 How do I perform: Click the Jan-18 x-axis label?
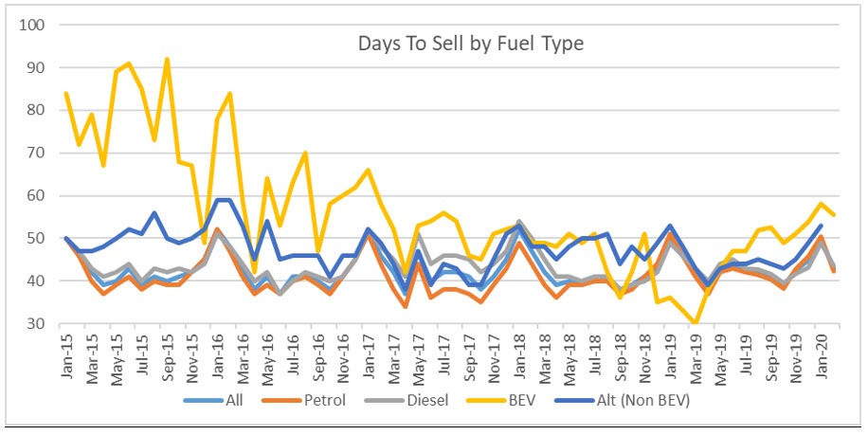[x=519, y=355]
